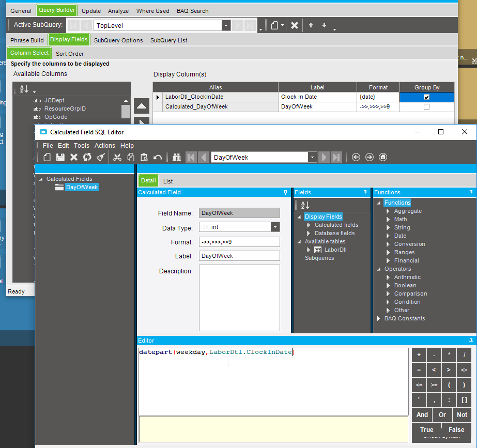Click the Home icon in SQL Editor toolbar
This screenshot has width=477, height=448.
pyautogui.click(x=383, y=157)
